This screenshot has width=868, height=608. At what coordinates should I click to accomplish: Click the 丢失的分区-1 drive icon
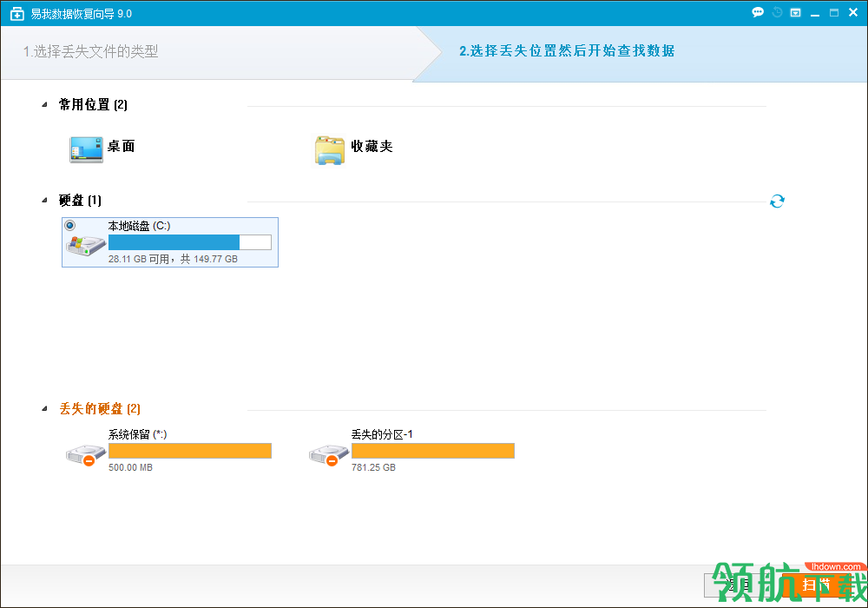coord(328,455)
